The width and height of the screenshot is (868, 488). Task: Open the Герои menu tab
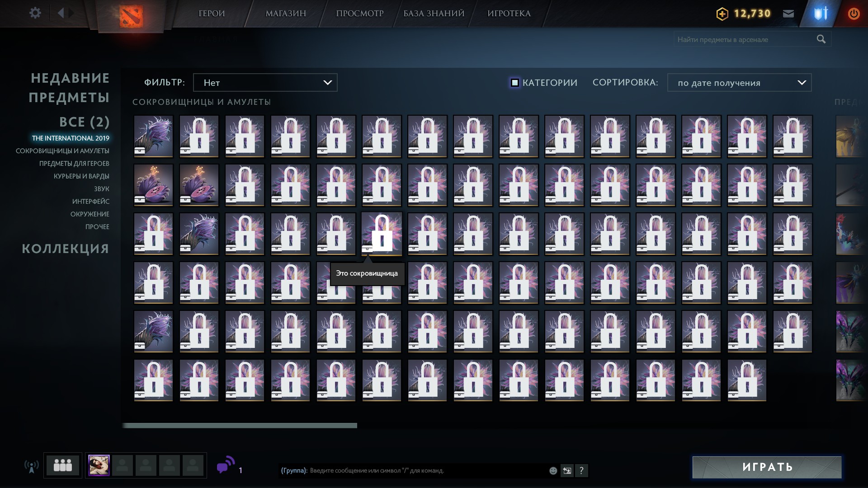click(212, 14)
